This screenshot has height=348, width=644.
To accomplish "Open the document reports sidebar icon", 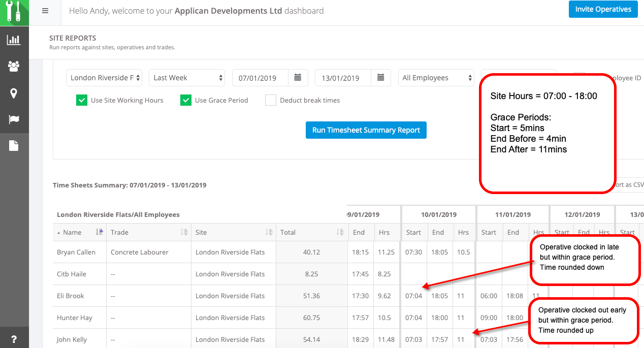I will click(x=14, y=146).
